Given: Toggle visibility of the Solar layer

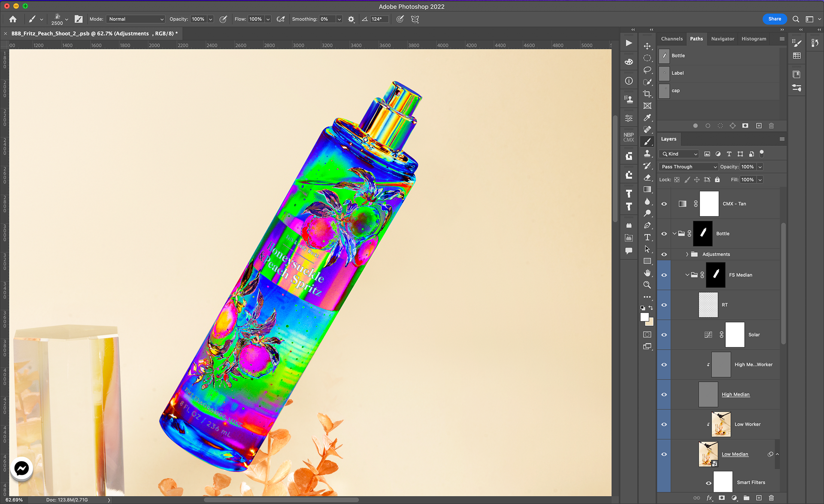Looking at the screenshot, I should [x=664, y=335].
